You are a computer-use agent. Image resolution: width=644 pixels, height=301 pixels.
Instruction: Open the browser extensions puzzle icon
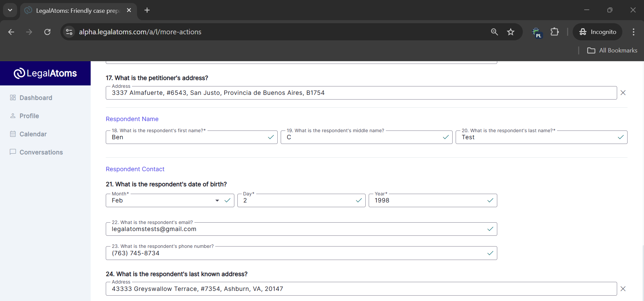click(x=555, y=32)
